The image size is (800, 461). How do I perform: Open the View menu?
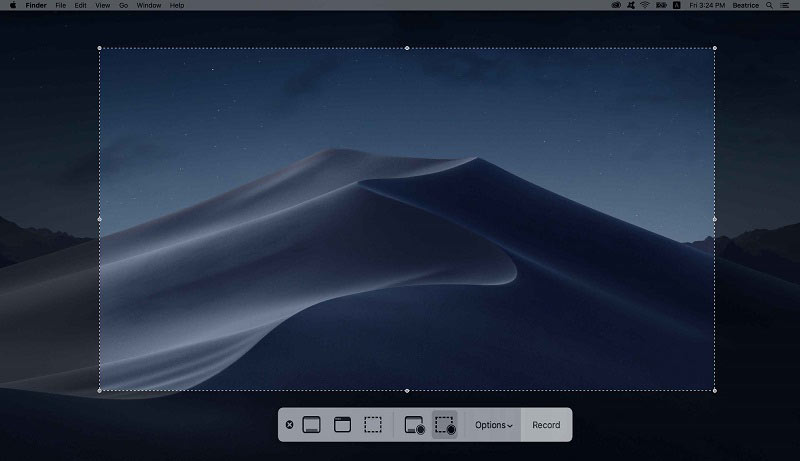point(103,5)
